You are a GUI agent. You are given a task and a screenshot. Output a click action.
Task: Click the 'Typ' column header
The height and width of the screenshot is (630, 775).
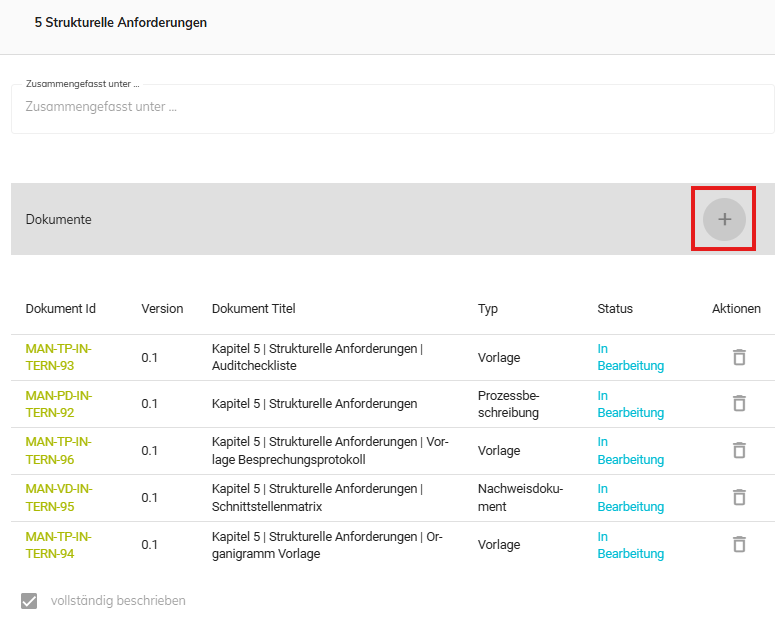tap(488, 309)
